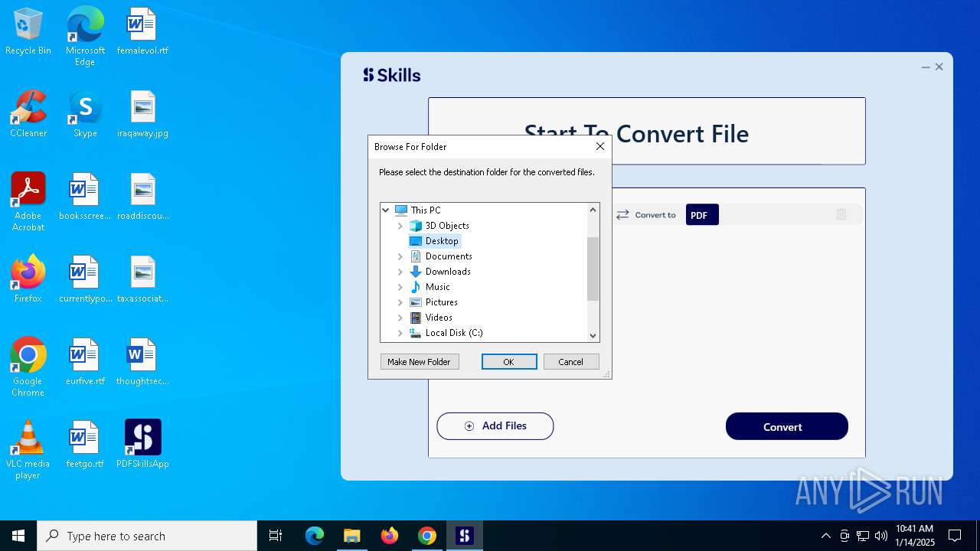Select Desktop in the folder tree
Image resolution: width=980 pixels, height=551 pixels.
(x=441, y=241)
